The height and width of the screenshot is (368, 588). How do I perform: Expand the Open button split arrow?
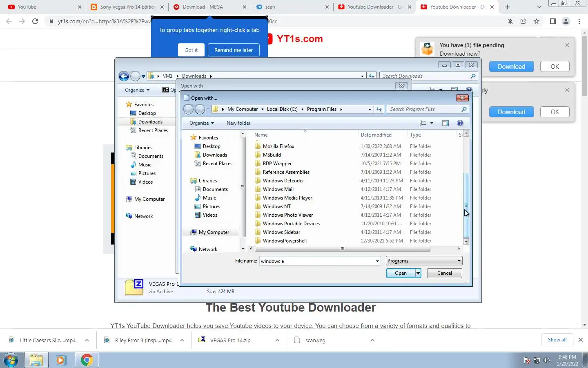418,273
